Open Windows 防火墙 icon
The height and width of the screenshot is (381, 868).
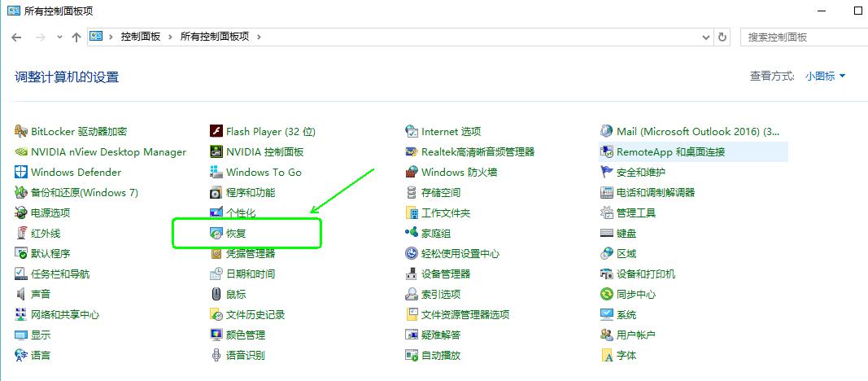pyautogui.click(x=412, y=173)
